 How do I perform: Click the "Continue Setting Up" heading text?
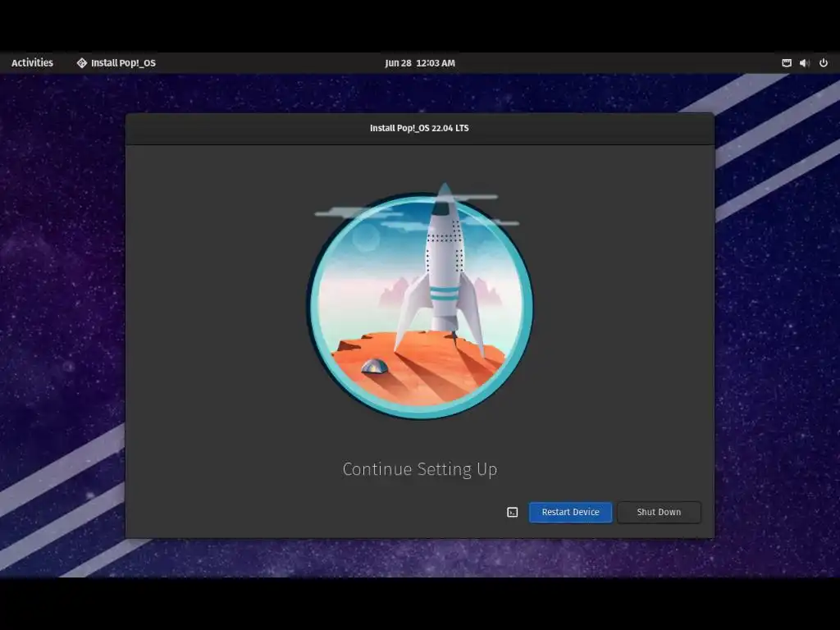(420, 469)
